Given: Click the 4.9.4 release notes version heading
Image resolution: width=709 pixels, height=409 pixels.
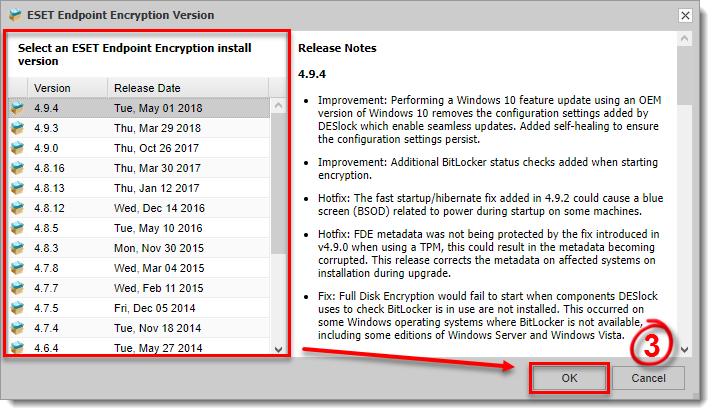Looking at the screenshot, I should [x=312, y=74].
